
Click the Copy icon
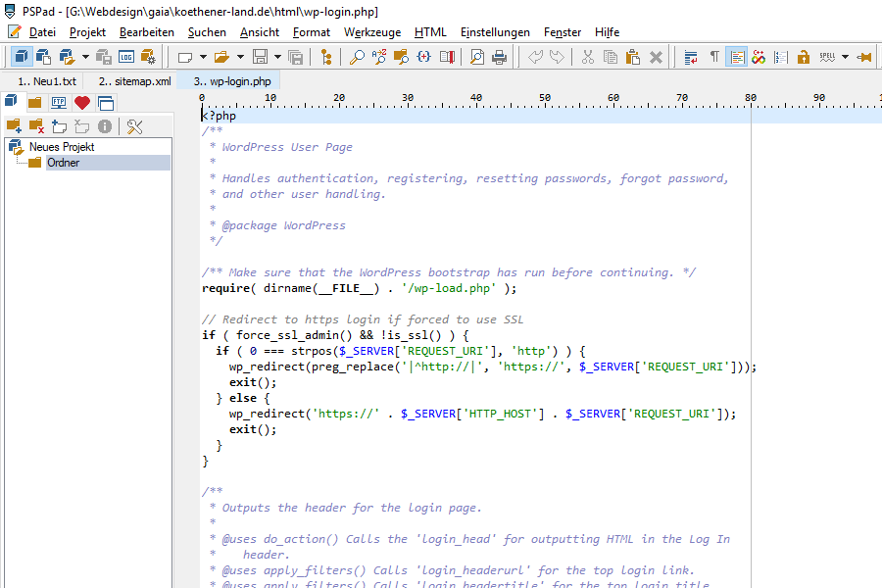point(611,57)
